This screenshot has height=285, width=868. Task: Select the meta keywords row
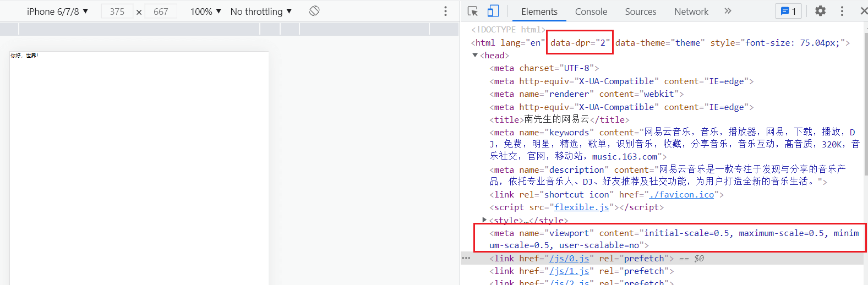click(x=674, y=144)
